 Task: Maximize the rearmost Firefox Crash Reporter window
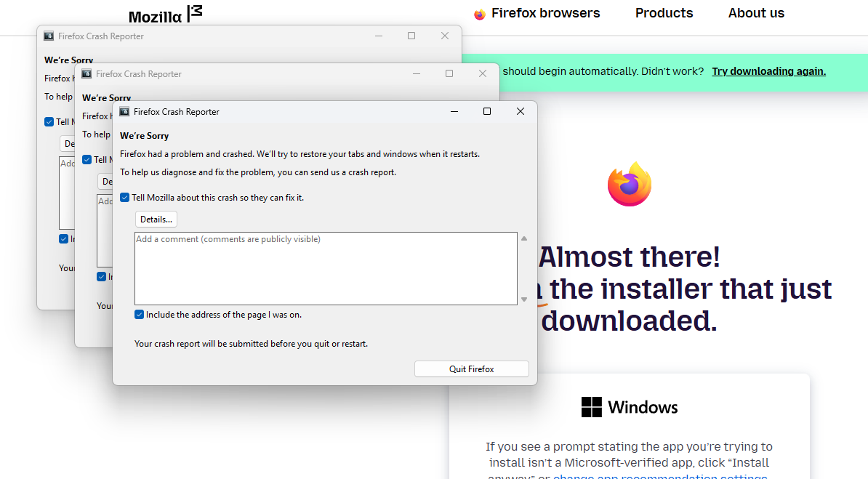[x=411, y=36]
